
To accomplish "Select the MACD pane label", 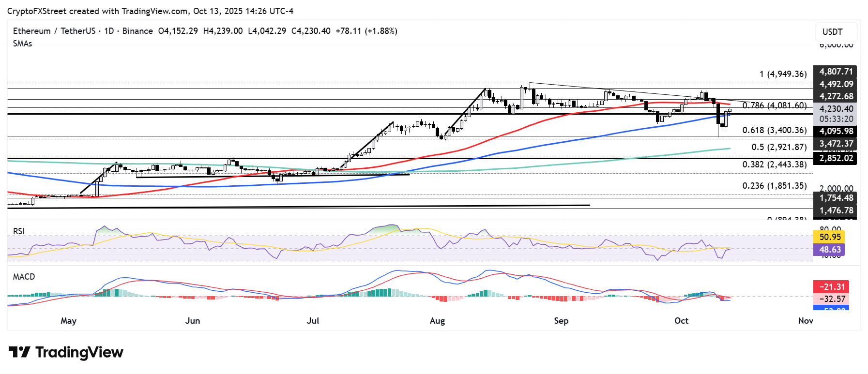I will point(24,277).
